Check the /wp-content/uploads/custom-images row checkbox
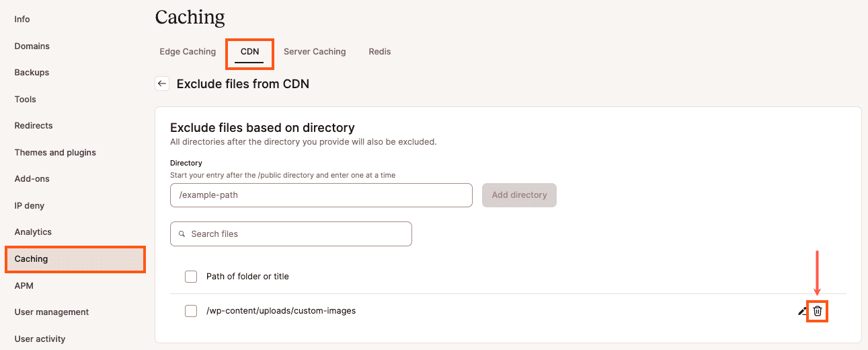 191,311
